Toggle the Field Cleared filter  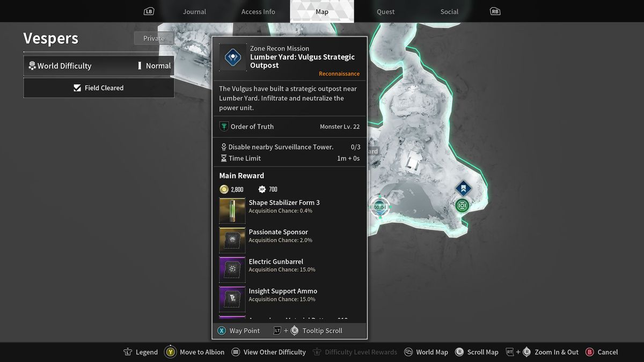coord(98,87)
